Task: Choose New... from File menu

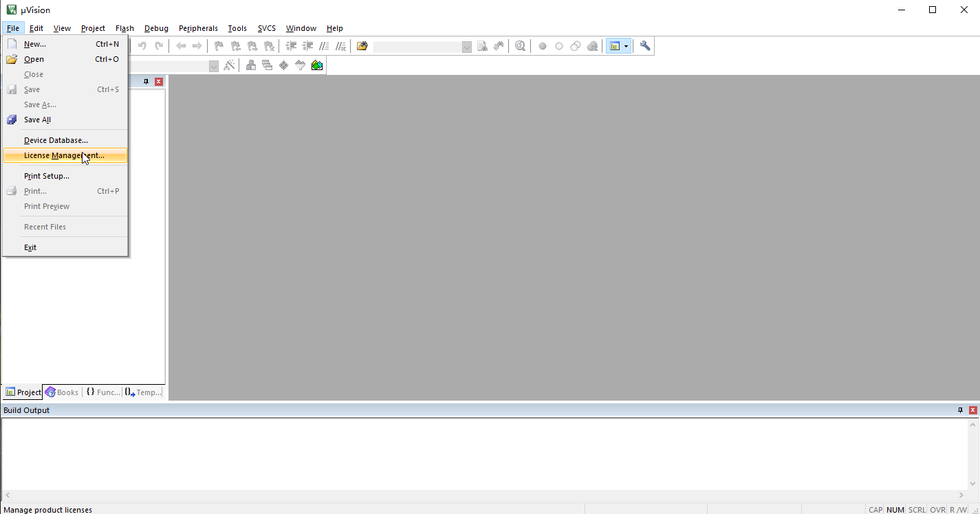Action: click(65, 44)
